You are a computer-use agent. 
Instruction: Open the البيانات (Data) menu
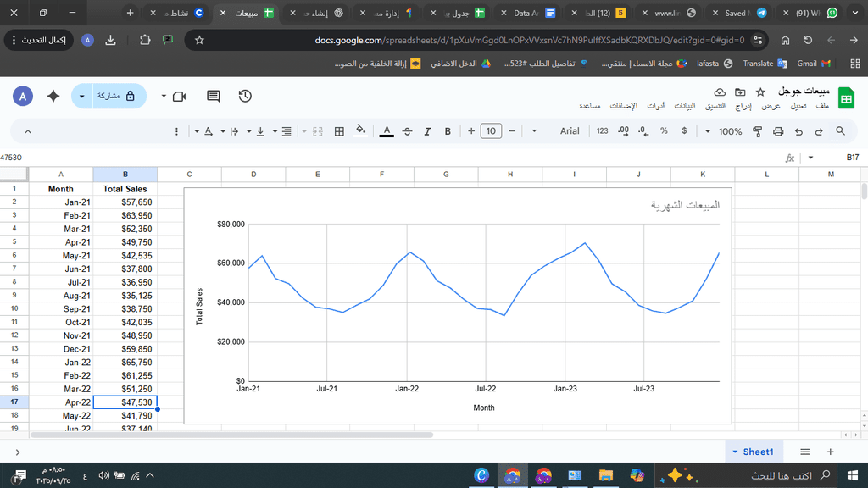pyautogui.click(x=684, y=106)
